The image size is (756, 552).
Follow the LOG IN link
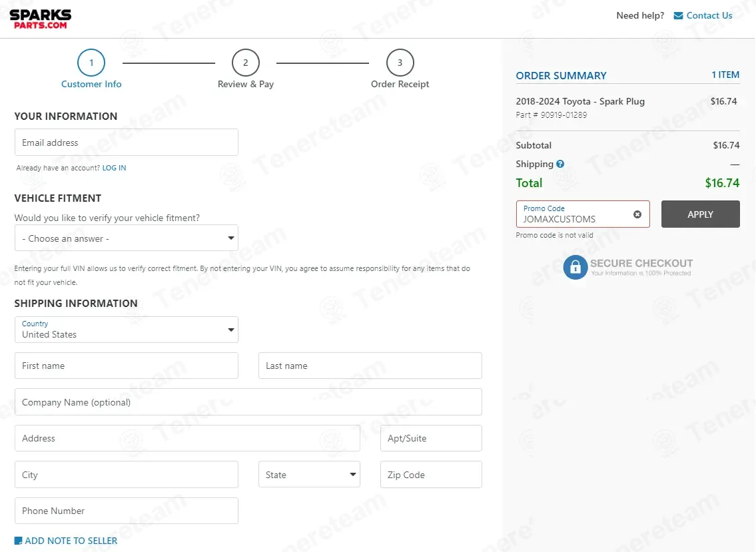pyautogui.click(x=114, y=168)
